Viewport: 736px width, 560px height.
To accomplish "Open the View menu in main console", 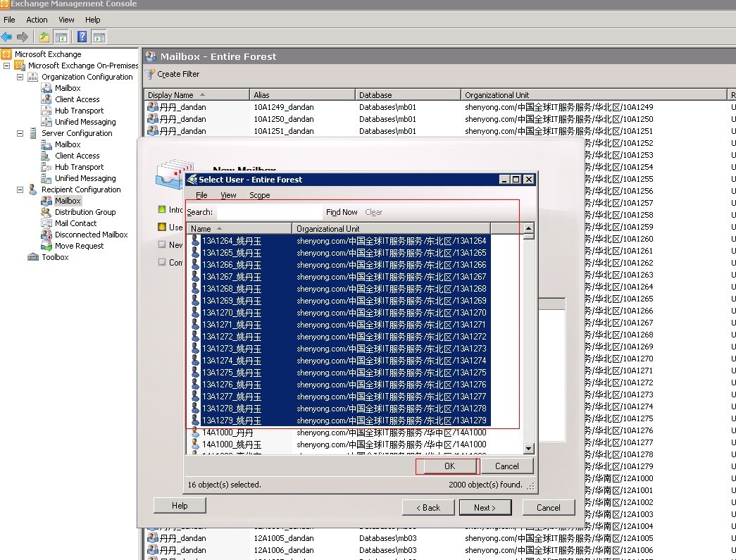I will tap(66, 20).
